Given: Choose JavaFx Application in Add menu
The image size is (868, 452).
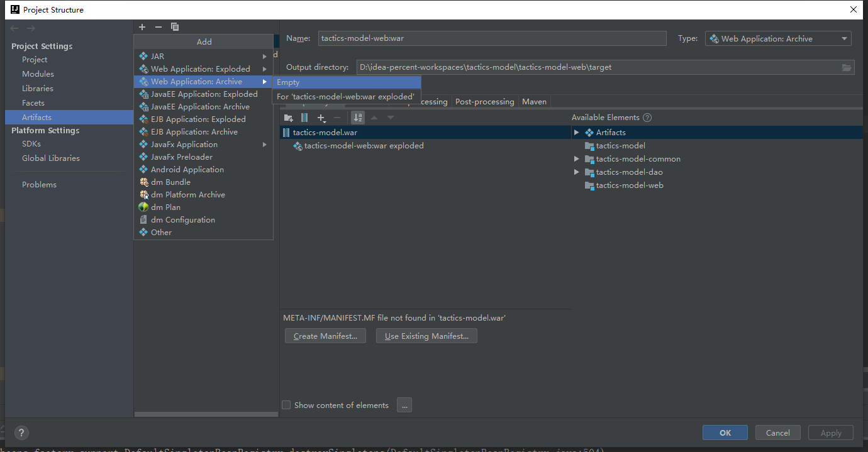Looking at the screenshot, I should [x=204, y=144].
